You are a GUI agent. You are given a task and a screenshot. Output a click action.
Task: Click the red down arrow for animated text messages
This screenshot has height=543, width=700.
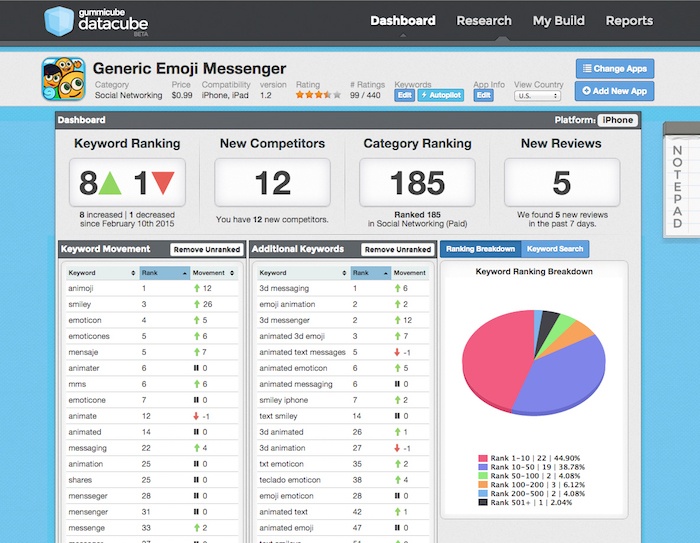point(397,352)
